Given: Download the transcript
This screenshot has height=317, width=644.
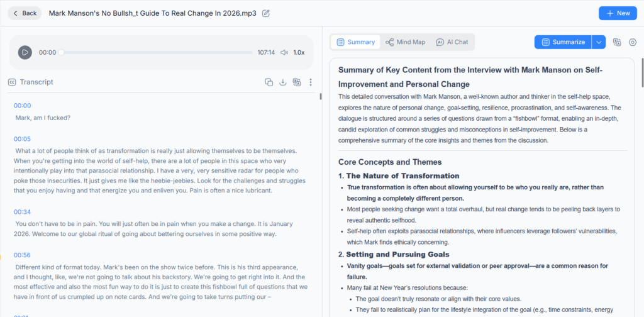Looking at the screenshot, I should pos(282,82).
